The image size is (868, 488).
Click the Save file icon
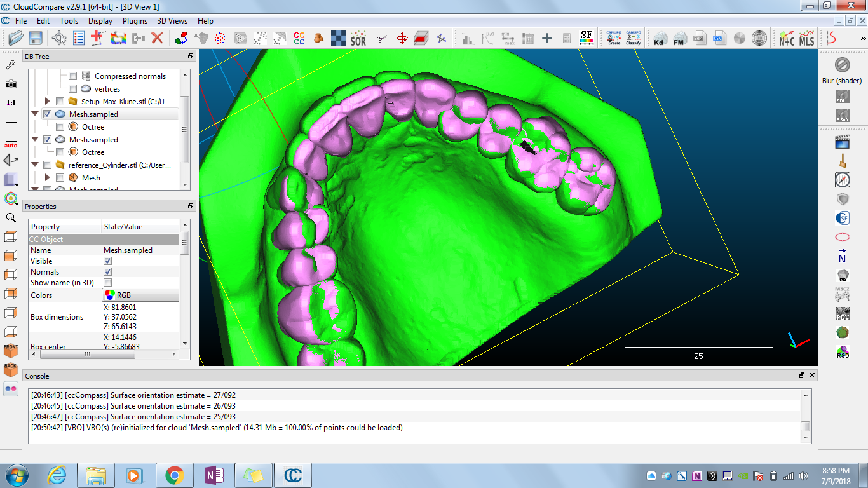(35, 39)
